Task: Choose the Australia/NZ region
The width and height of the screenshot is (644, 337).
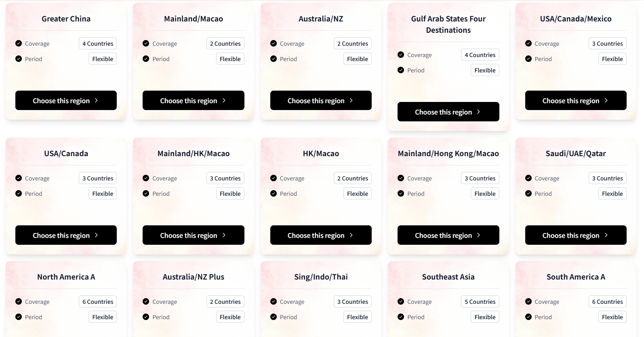Action: 320,100
